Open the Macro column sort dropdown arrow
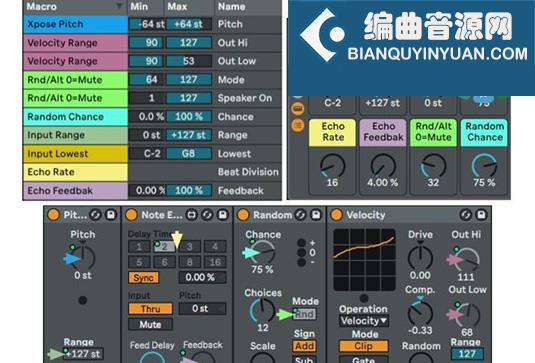Screen dimensions: 535x363 [x=119, y=6]
